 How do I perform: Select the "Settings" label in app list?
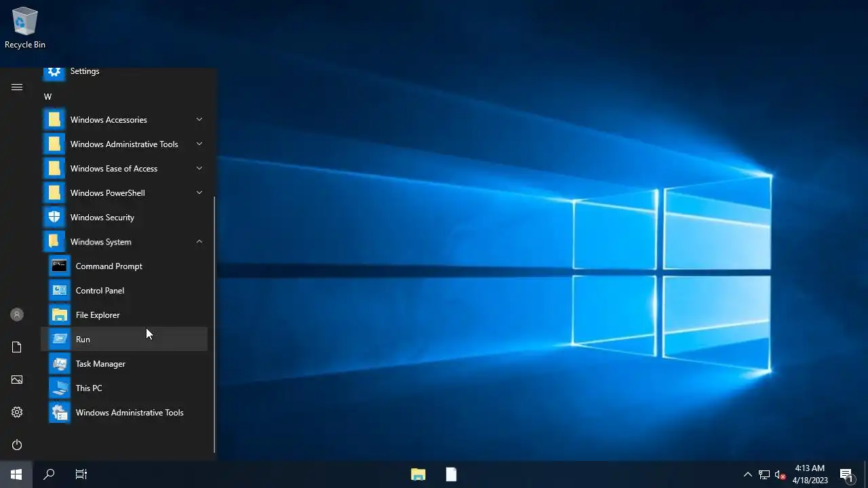(x=85, y=71)
